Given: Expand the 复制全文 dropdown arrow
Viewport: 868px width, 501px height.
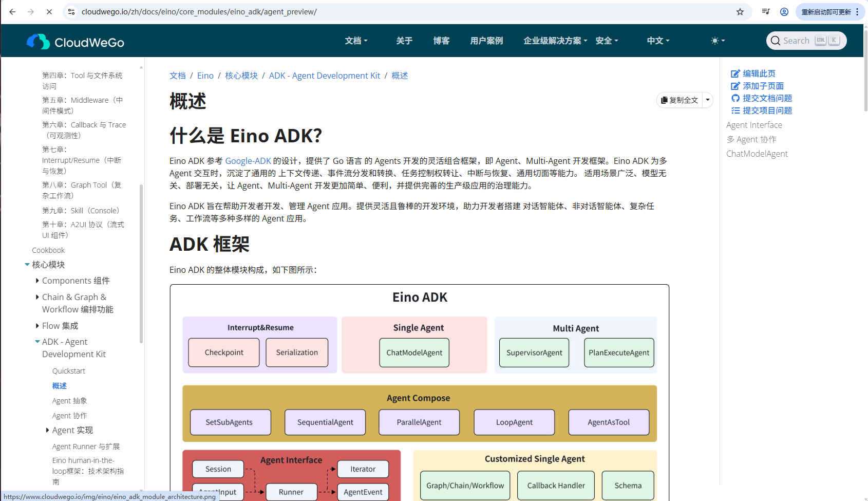Looking at the screenshot, I should coord(708,100).
